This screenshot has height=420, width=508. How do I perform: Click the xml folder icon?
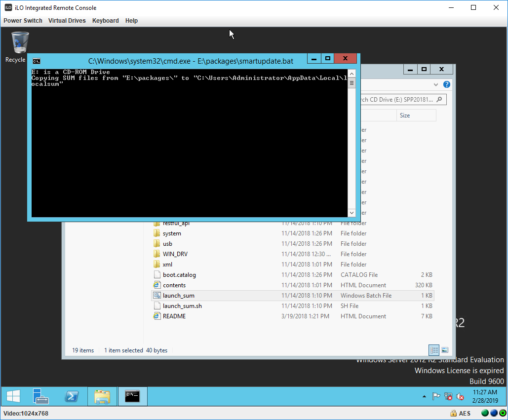[157, 264]
